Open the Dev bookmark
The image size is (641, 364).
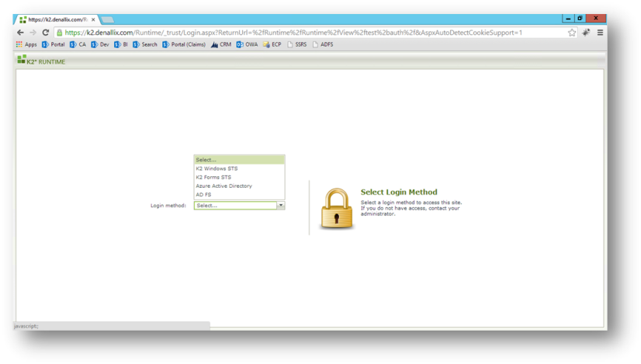(100, 44)
